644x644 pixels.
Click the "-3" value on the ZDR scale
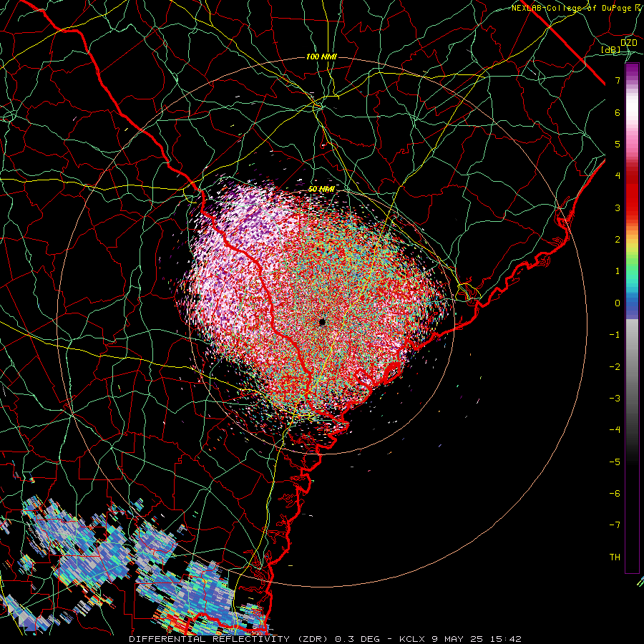click(x=615, y=399)
